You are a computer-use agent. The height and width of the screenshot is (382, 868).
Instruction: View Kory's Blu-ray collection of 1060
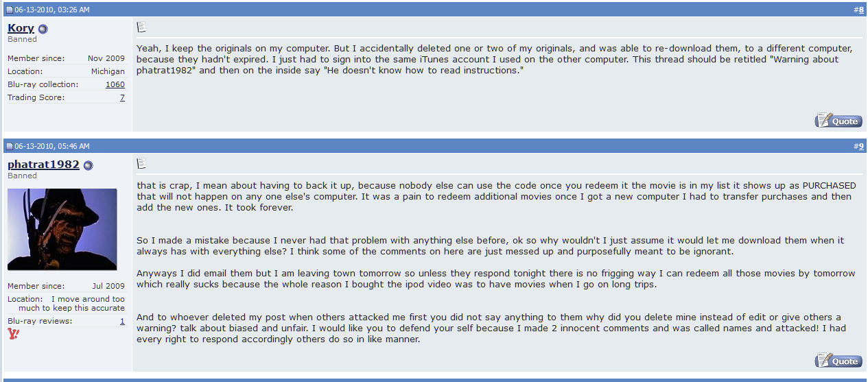pos(115,84)
